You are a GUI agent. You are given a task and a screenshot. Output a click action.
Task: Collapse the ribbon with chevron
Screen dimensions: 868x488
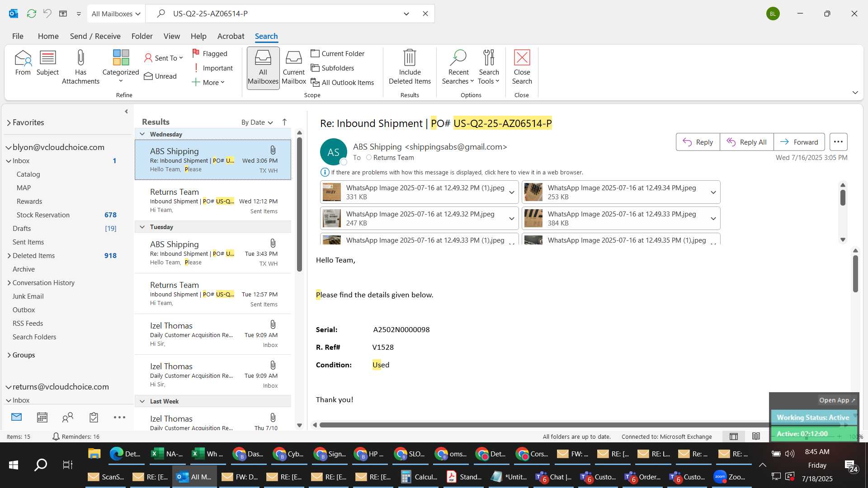855,93
